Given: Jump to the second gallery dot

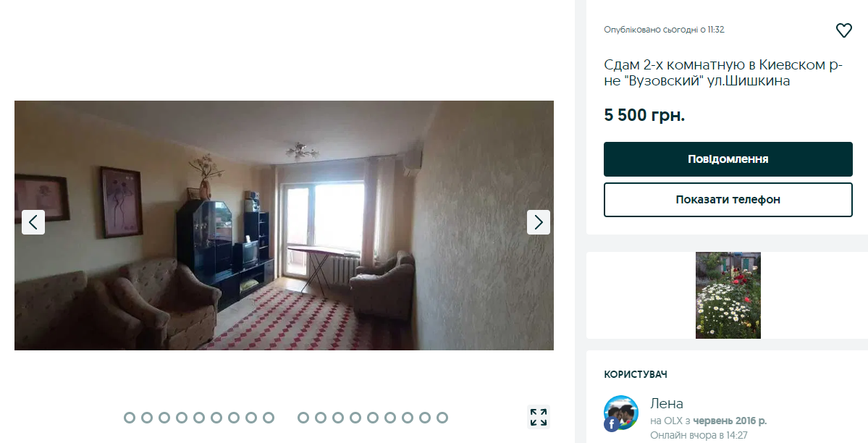Looking at the screenshot, I should point(147,418).
